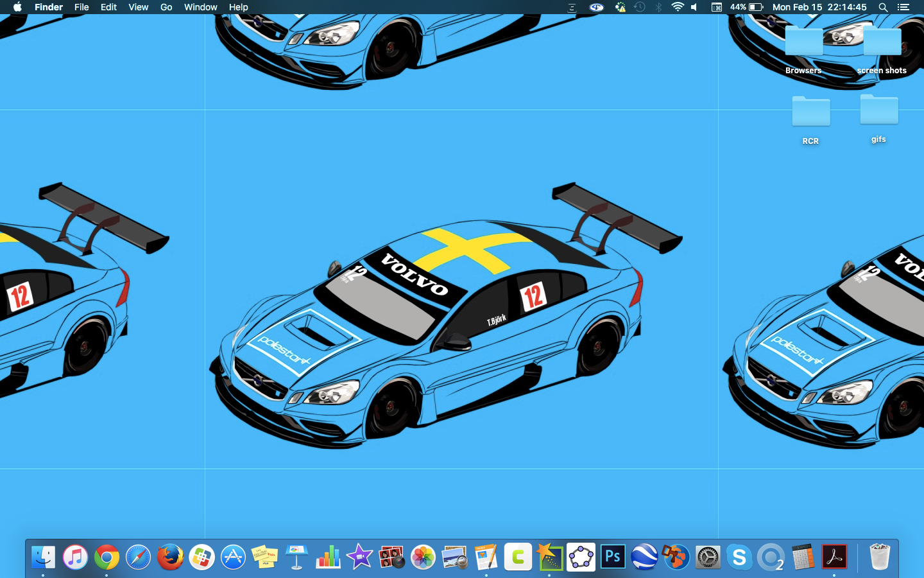Select the screen shots desktop folder
Image resolution: width=924 pixels, height=578 pixels.
click(882, 51)
